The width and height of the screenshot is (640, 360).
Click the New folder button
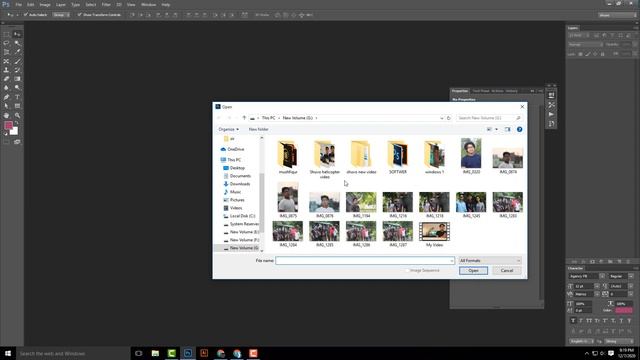click(258, 129)
